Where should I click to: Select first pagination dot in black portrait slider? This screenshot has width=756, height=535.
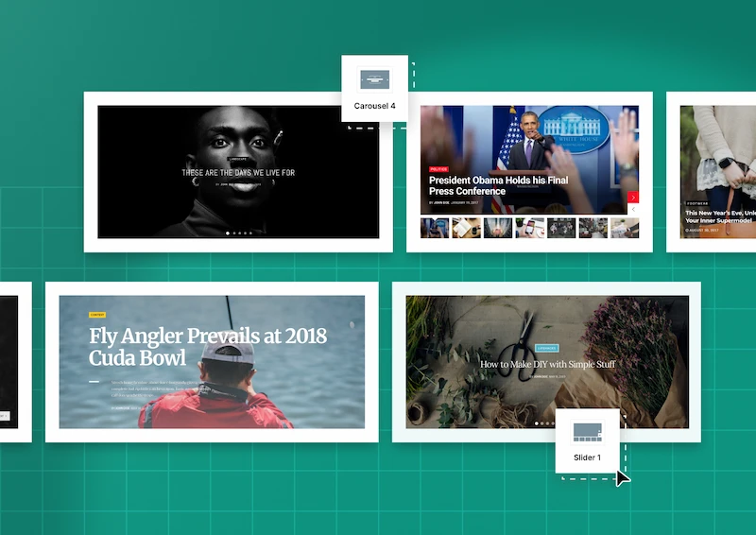coord(228,233)
